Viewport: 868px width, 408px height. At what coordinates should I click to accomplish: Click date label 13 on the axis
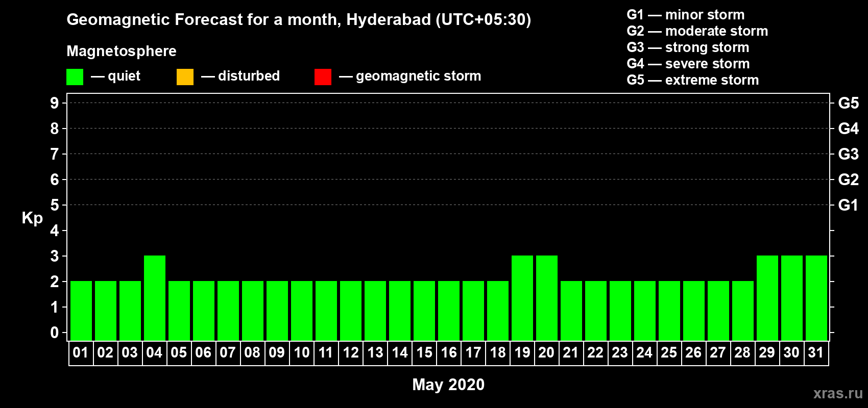pos(375,352)
